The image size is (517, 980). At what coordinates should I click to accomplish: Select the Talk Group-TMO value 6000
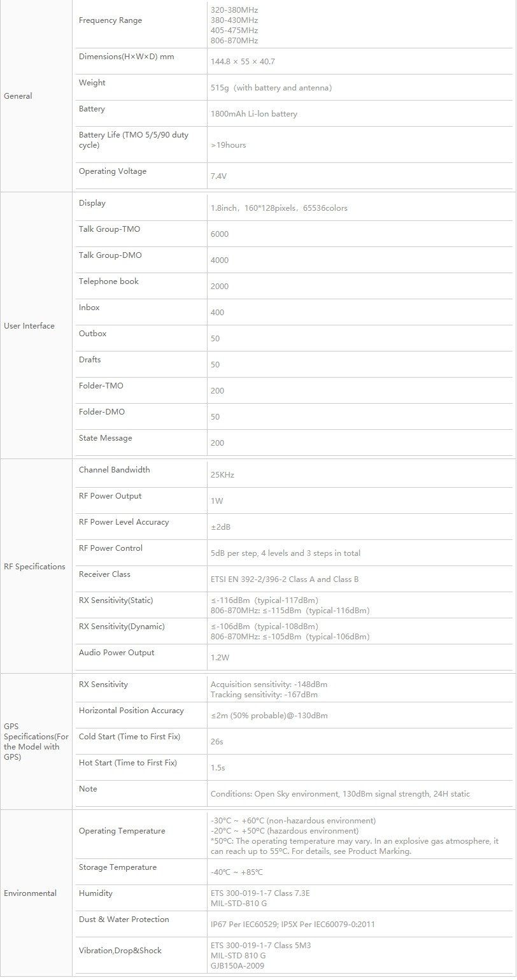click(x=220, y=234)
